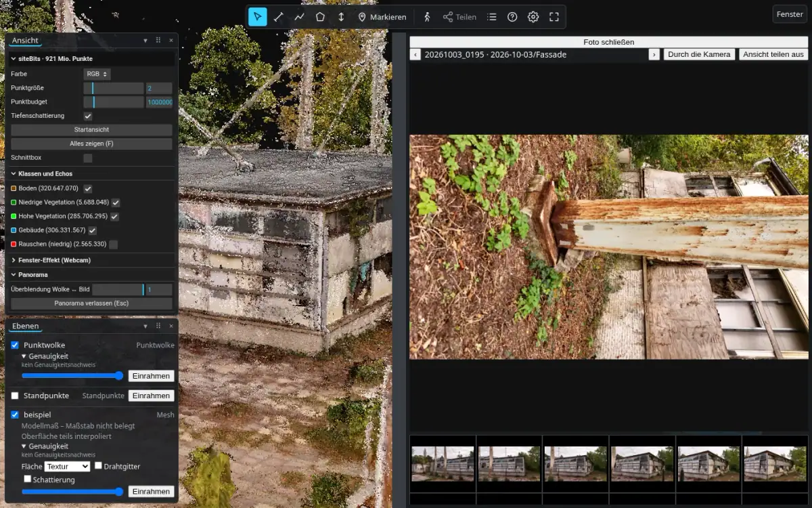This screenshot has height=508, width=812.
Task: Collapse Genauigkeit under beispiel
Action: click(45, 446)
